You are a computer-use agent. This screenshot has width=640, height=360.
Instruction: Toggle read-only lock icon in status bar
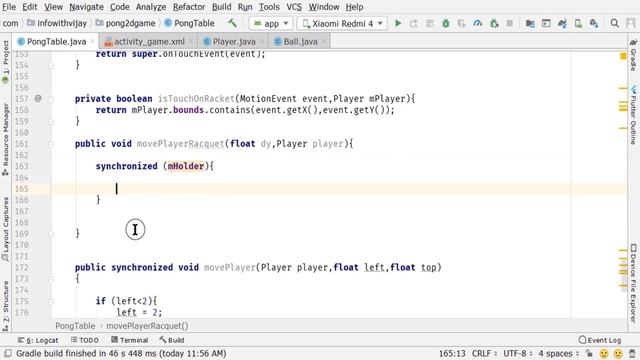point(589,353)
